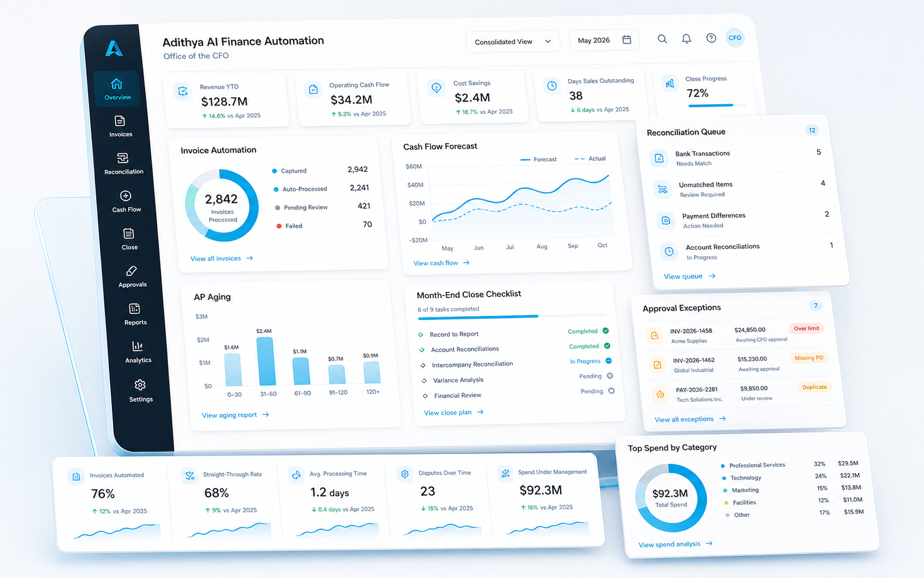Click the Missing PO badge

click(x=809, y=358)
